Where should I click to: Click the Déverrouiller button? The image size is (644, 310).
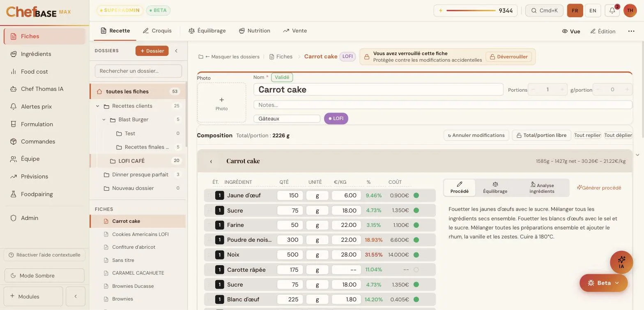tap(508, 57)
